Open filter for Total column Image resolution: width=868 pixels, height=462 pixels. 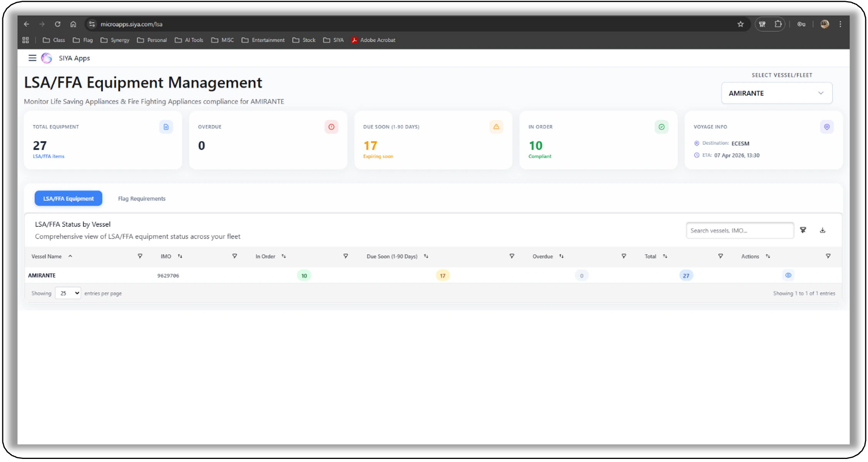coord(721,256)
